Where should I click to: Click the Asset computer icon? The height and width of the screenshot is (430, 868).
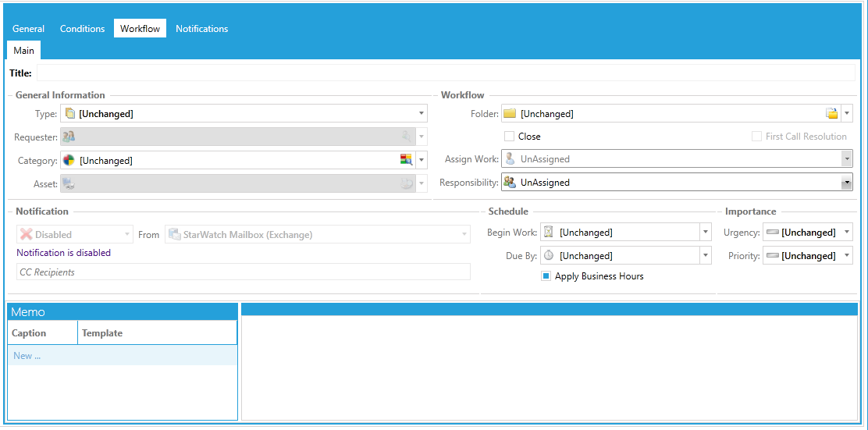pos(69,183)
